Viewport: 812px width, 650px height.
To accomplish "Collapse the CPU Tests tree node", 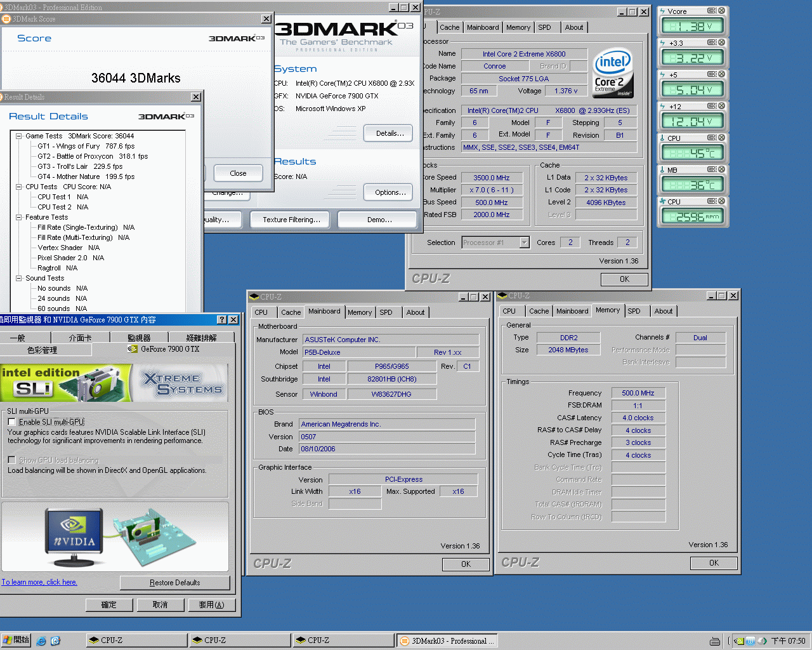I will point(19,187).
